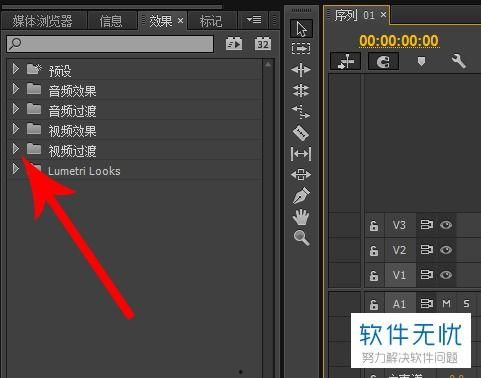Image resolution: width=481 pixels, height=378 pixels.
Task: Hide track V3 with eye icon
Action: pos(446,225)
